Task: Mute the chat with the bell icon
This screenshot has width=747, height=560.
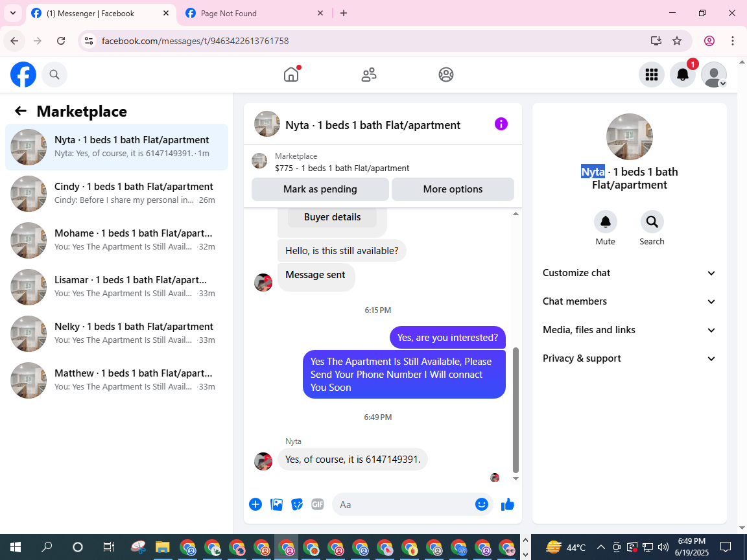Action: coord(605,222)
